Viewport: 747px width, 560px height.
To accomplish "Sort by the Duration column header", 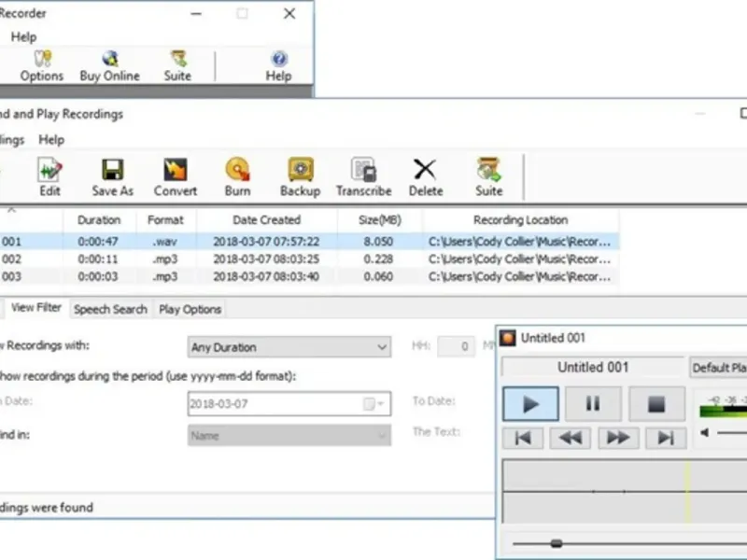I will [99, 220].
